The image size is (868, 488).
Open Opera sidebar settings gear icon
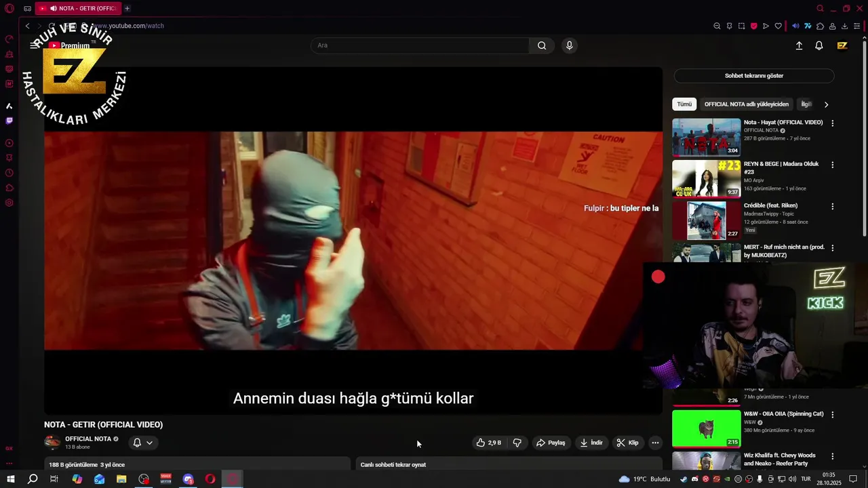pos(9,203)
